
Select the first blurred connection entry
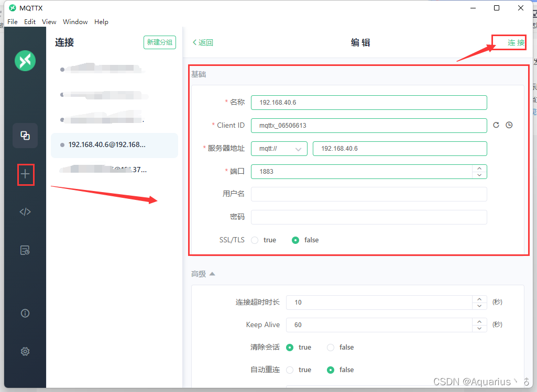click(114, 69)
